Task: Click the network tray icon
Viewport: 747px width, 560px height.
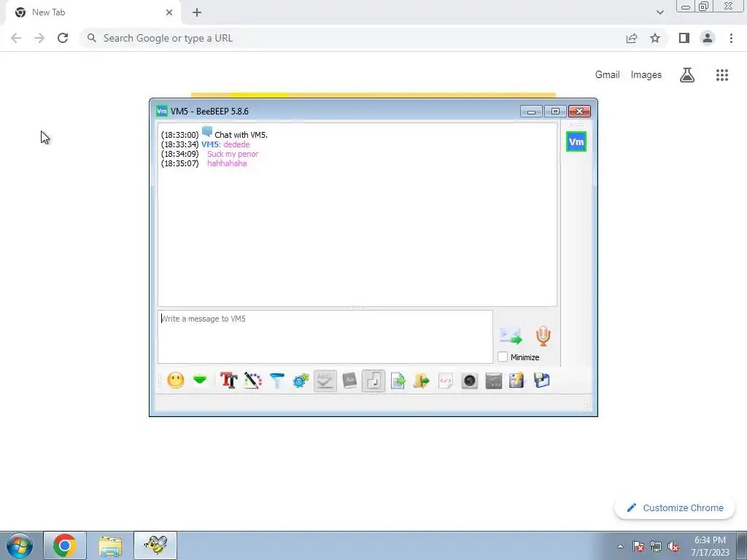Action: tap(656, 546)
